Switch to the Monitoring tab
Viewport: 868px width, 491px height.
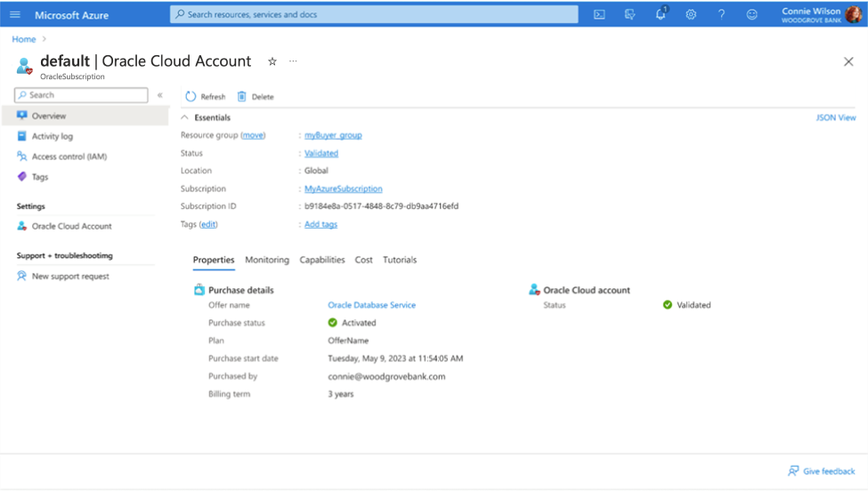point(267,260)
